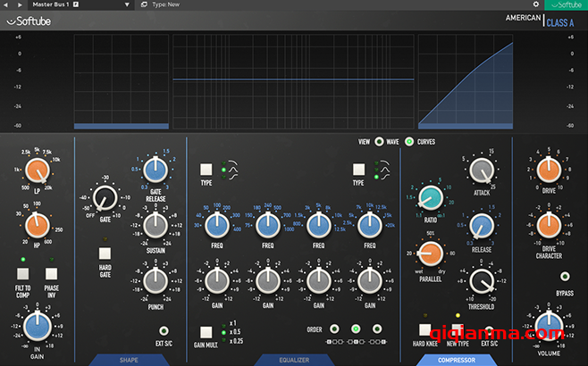Toggle the PHASE INV switch

pyautogui.click(x=52, y=273)
